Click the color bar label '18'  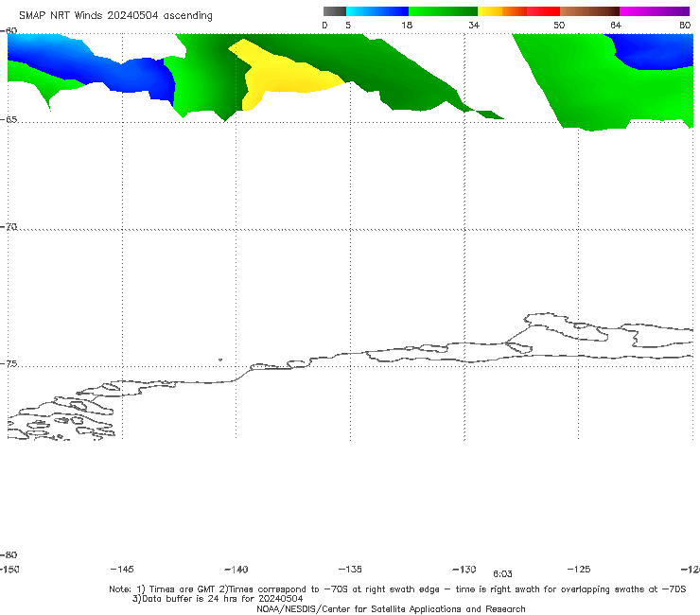(x=407, y=25)
